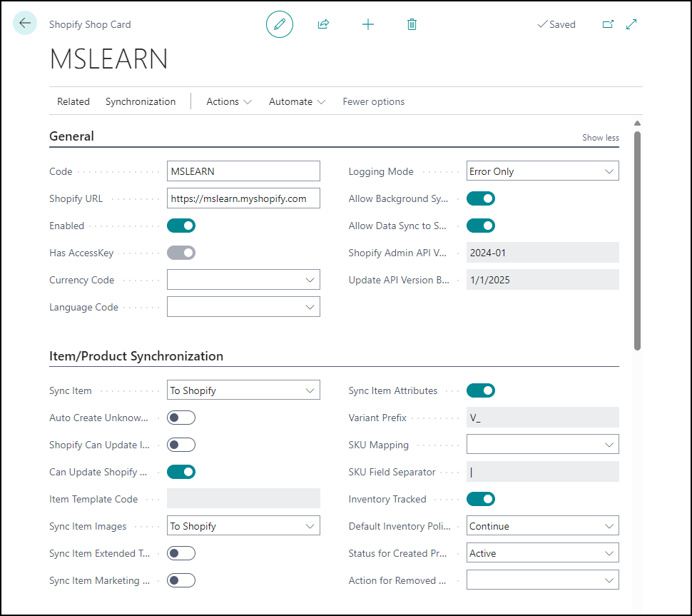692x616 pixels.
Task: Open the Sync Item Images dropdown
Action: [243, 525]
